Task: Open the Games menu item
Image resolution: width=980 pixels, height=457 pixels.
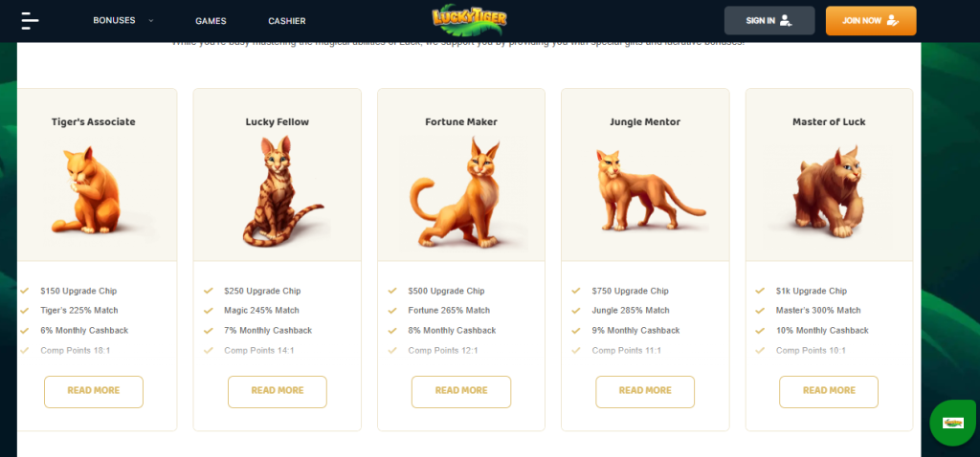Action: (211, 21)
